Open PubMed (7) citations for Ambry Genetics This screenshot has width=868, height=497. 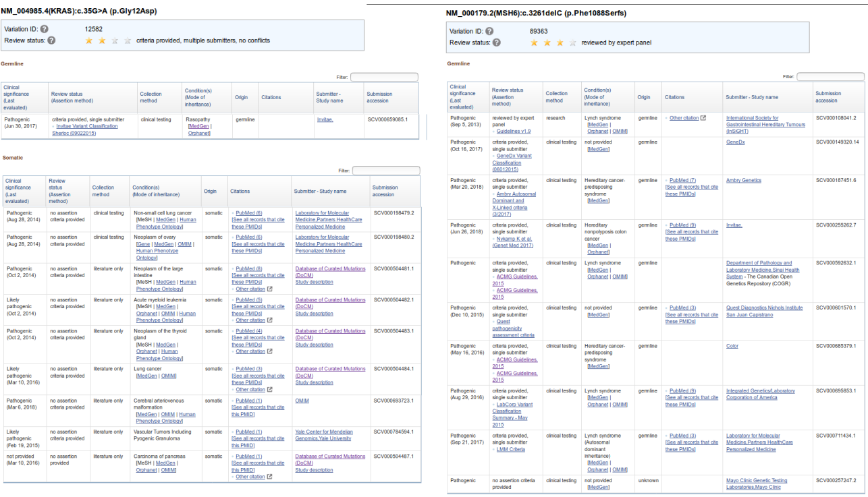[x=682, y=181]
